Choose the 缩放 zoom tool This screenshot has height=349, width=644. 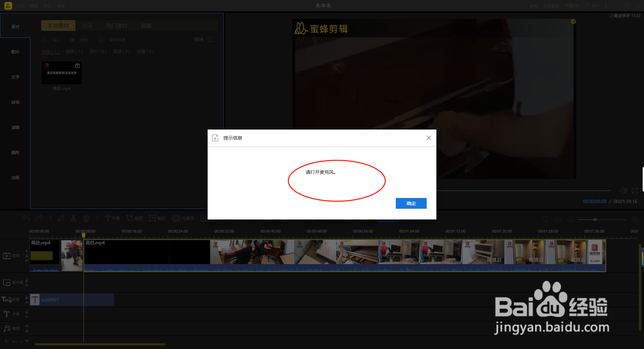(x=157, y=218)
